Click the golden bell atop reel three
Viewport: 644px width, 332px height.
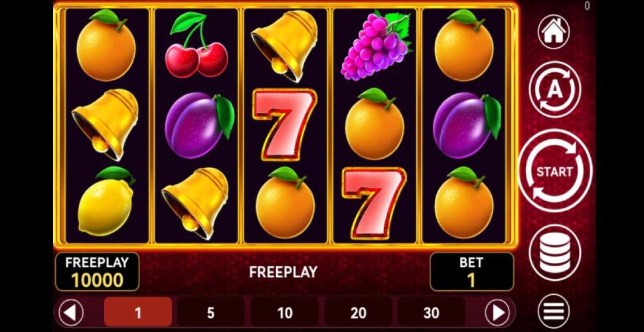(x=285, y=44)
